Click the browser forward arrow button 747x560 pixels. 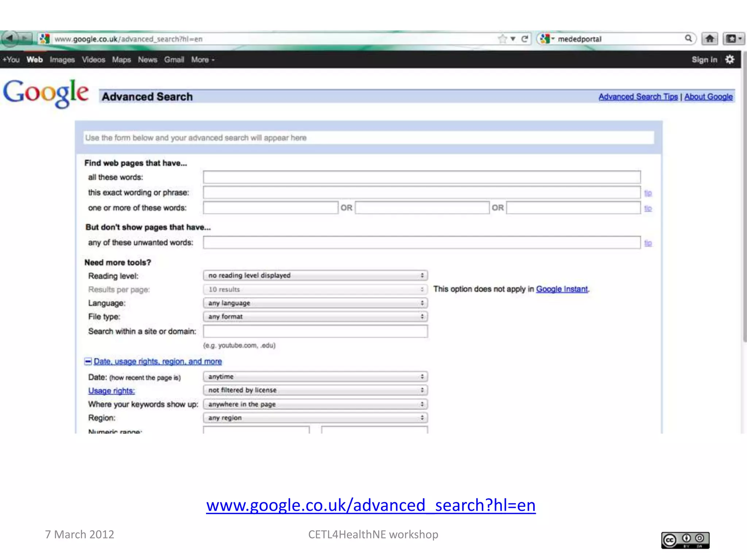click(26, 38)
